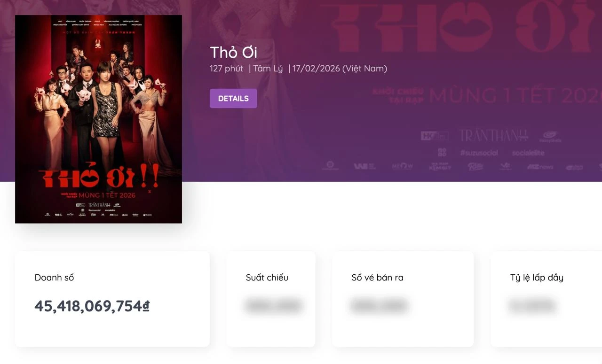Click the blurred Tỷ lệ lấp đầy value

pyautogui.click(x=532, y=306)
